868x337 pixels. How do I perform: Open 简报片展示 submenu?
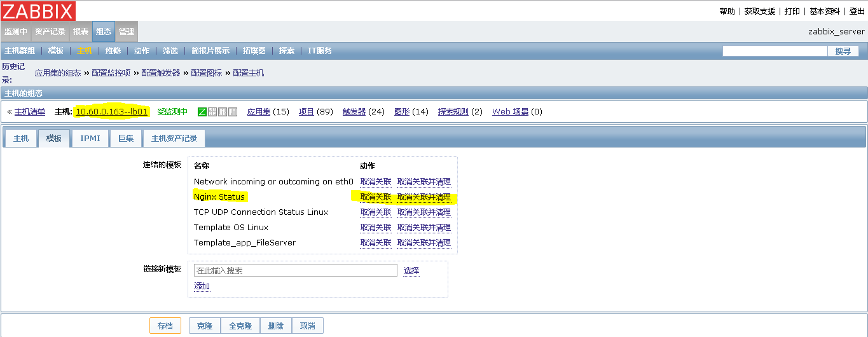[x=210, y=51]
